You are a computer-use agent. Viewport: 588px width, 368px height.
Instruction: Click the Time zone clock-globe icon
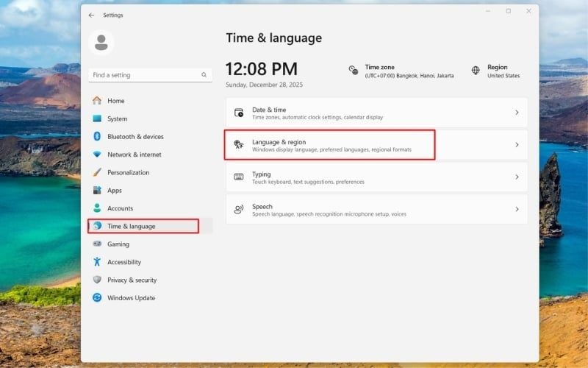(x=354, y=70)
